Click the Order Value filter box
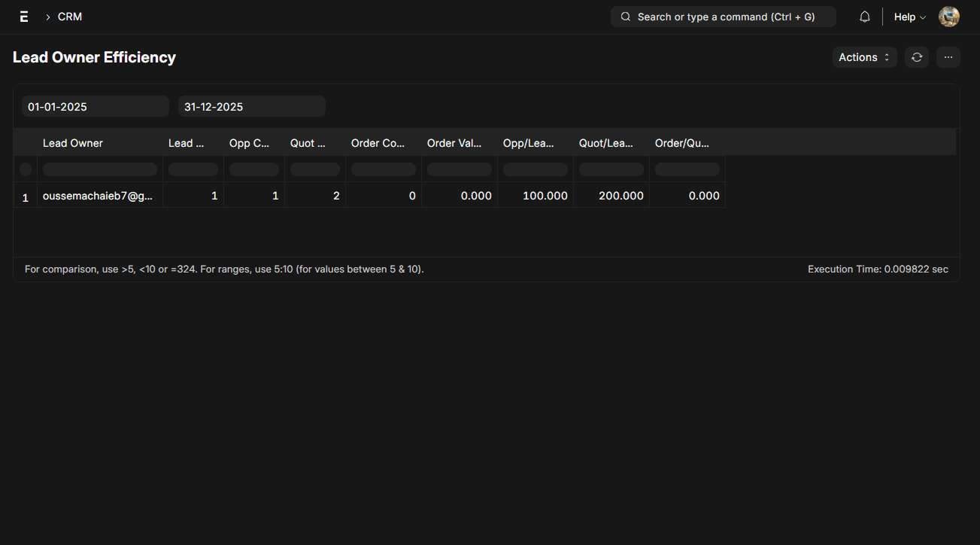Screen dimensions: 980x545 (460, 169)
